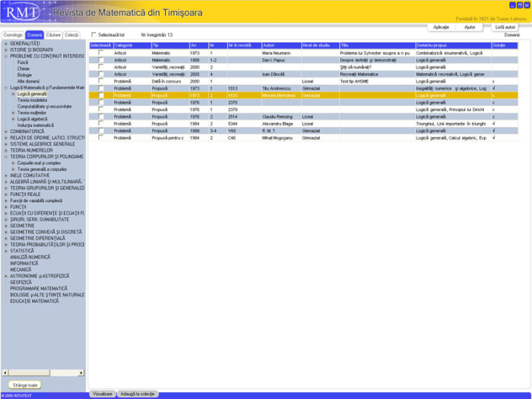Minimize the application window
This screenshot has width=532, height=399.
pos(513,5)
